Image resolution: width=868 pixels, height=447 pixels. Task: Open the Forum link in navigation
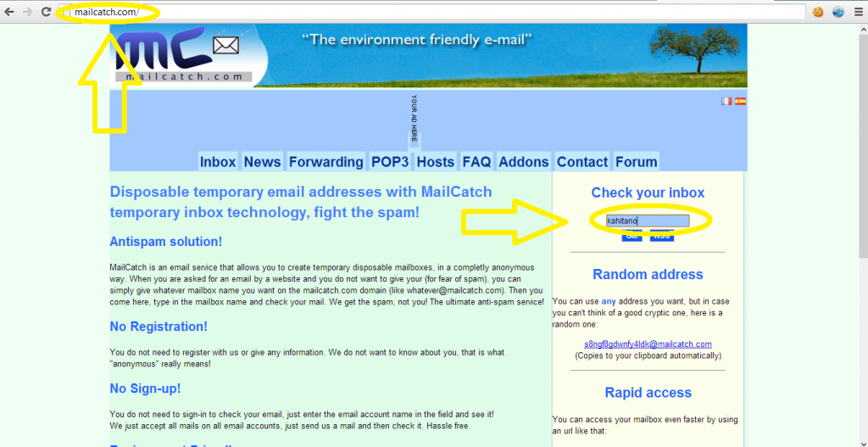point(636,162)
